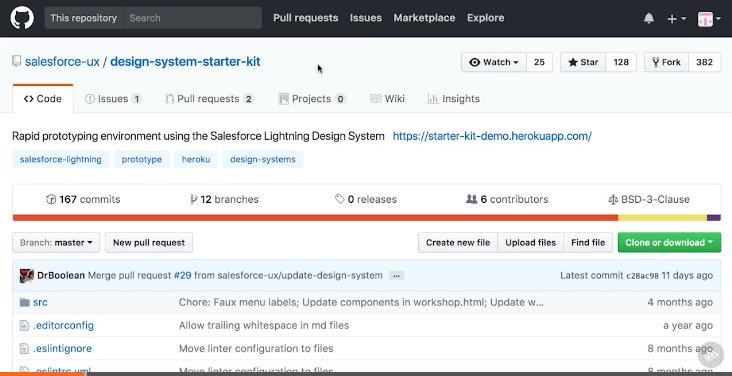This screenshot has width=732, height=376.
Task: View the 0 releases
Action: tap(366, 199)
